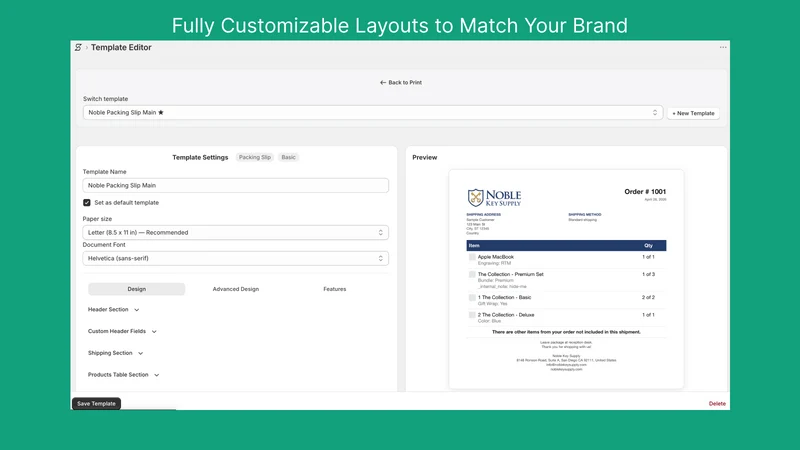Switch to the Advanced Design tab

[236, 289]
